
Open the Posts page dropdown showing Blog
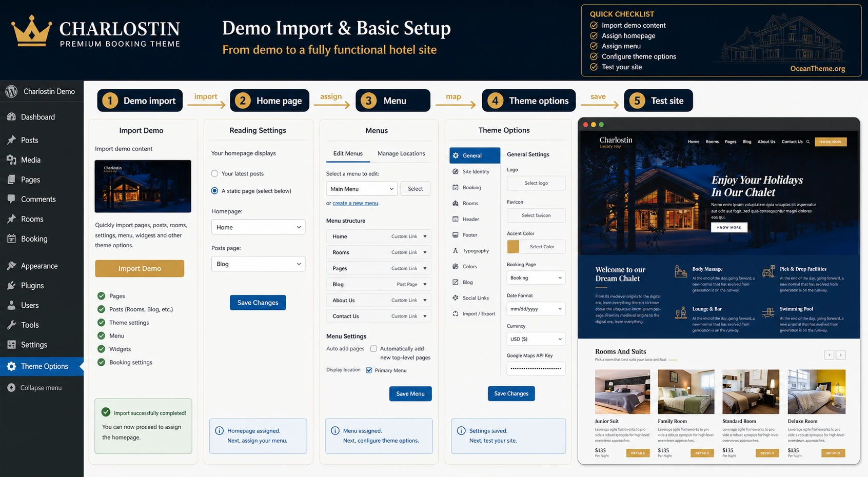pos(258,264)
